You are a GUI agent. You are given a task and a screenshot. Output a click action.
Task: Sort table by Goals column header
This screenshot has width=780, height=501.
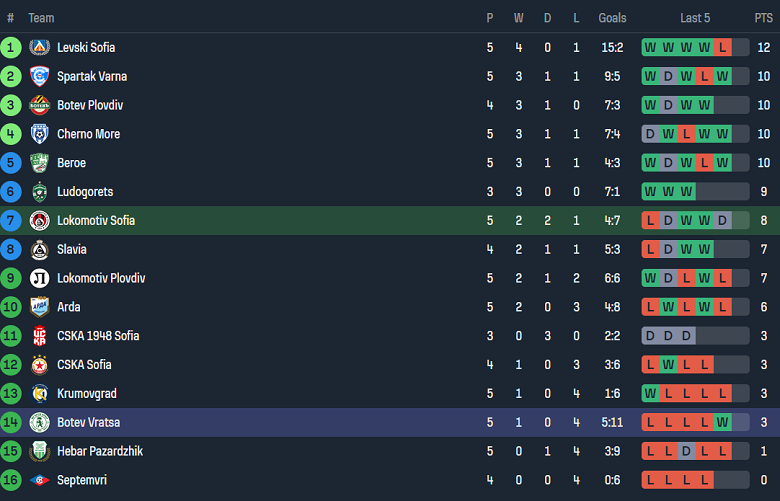point(612,18)
